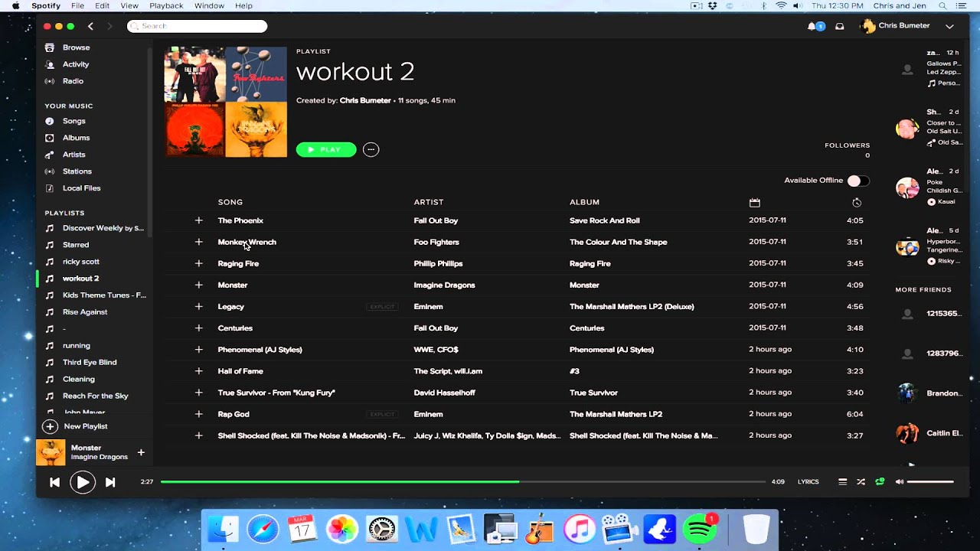This screenshot has height=551, width=980.
Task: Add Hall of Fame with its plus icon
Action: coord(198,371)
